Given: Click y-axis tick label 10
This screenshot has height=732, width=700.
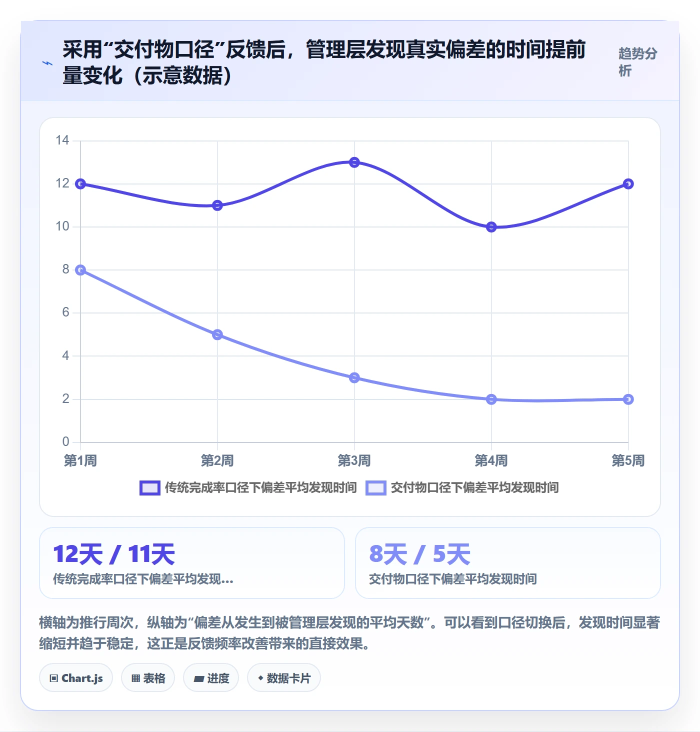Looking at the screenshot, I should [x=62, y=226].
